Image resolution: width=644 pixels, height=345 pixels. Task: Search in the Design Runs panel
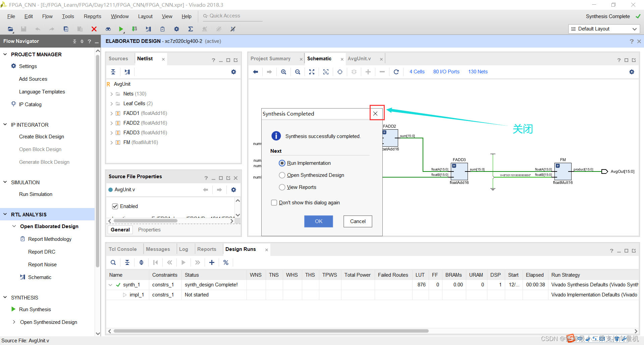pos(113,263)
